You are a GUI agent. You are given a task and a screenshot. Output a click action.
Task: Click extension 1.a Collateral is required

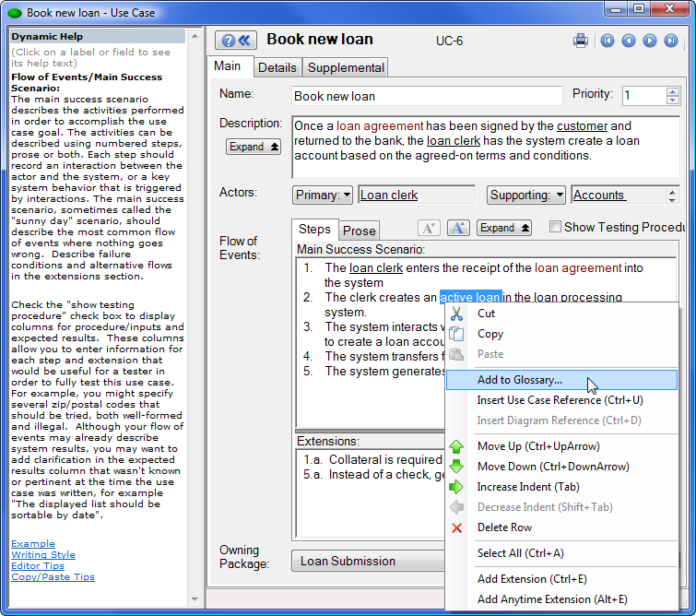[385, 459]
